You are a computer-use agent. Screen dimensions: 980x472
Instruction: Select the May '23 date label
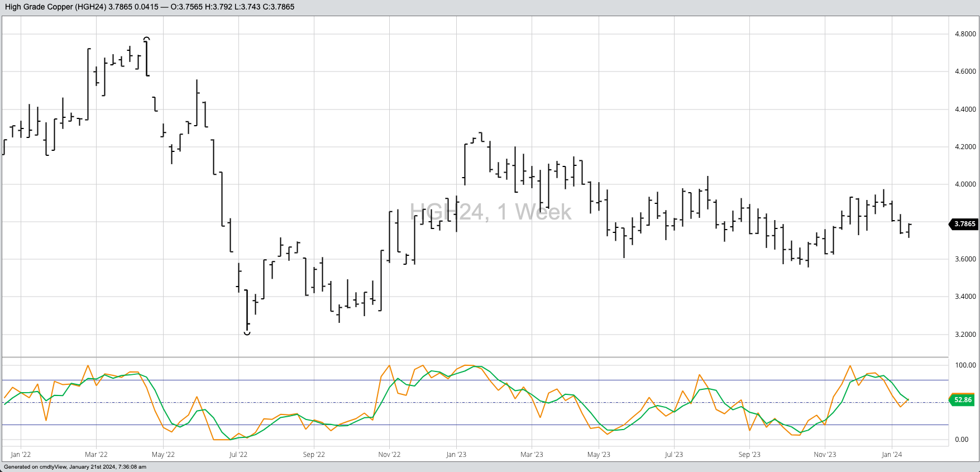click(599, 455)
